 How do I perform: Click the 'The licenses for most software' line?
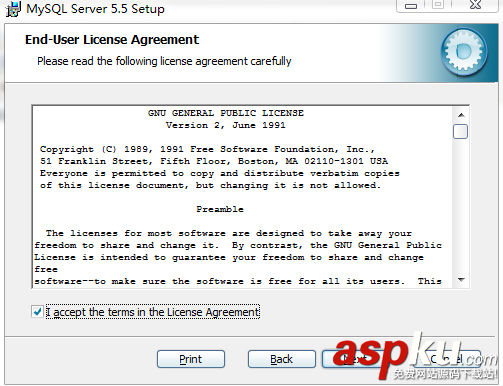pyautogui.click(x=229, y=233)
